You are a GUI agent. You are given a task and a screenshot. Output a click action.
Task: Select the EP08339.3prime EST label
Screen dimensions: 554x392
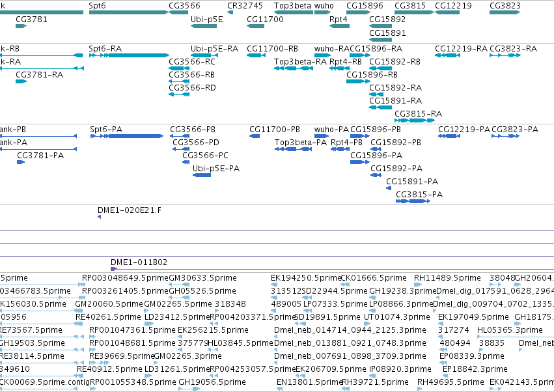[x=472, y=356]
